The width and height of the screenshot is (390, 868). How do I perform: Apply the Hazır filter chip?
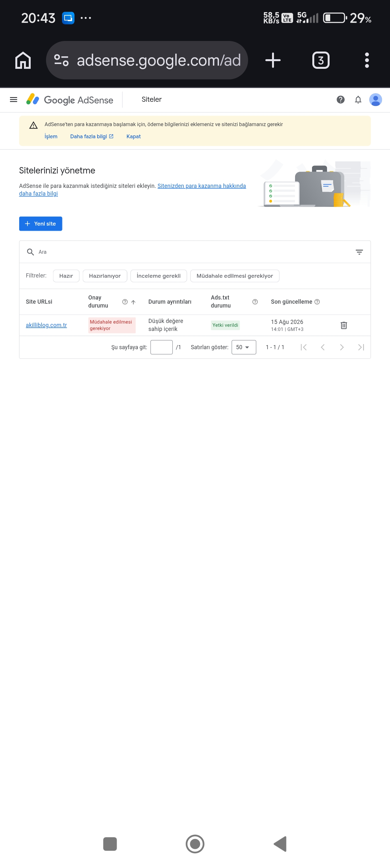tap(66, 276)
